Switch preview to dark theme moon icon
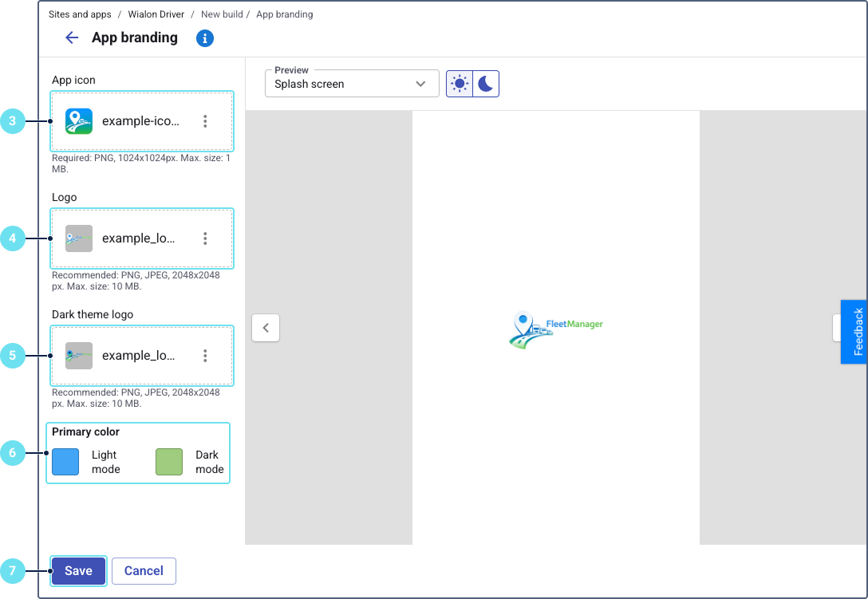Image resolution: width=868 pixels, height=599 pixels. 486,84
